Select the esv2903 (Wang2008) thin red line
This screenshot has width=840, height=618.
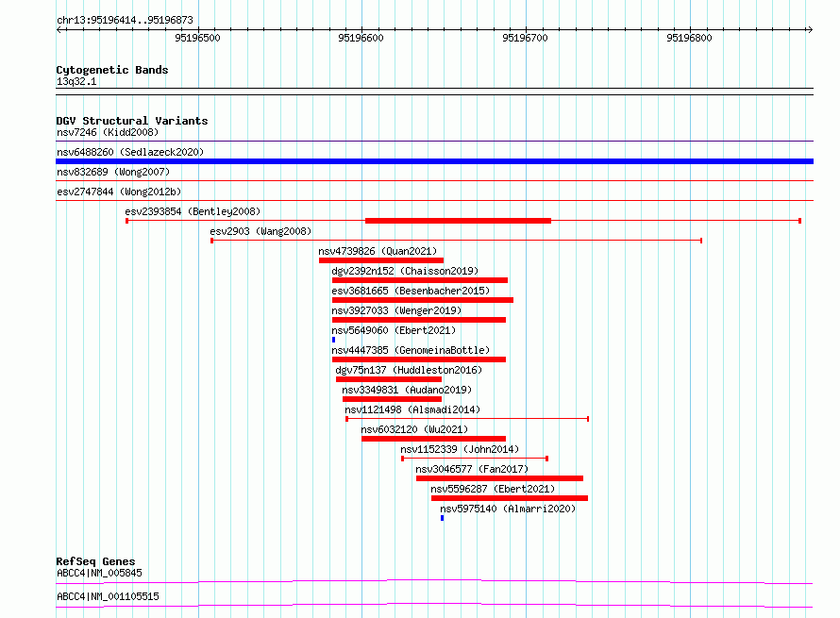(457, 241)
